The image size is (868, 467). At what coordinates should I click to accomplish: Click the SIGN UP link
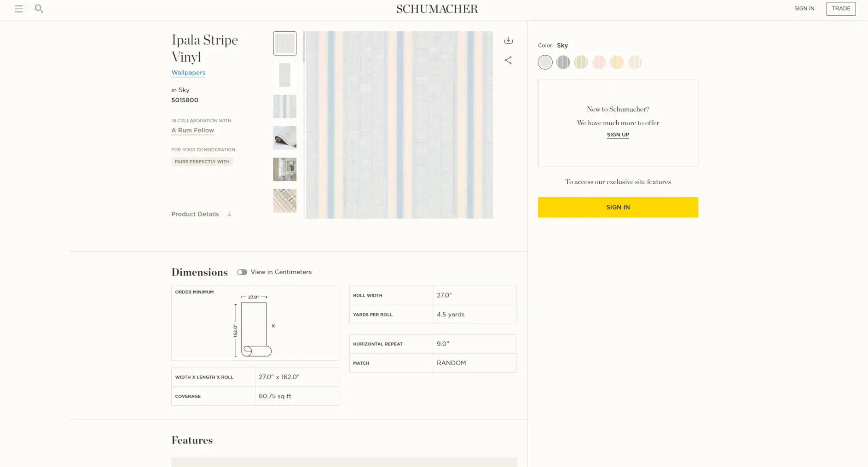coord(618,135)
